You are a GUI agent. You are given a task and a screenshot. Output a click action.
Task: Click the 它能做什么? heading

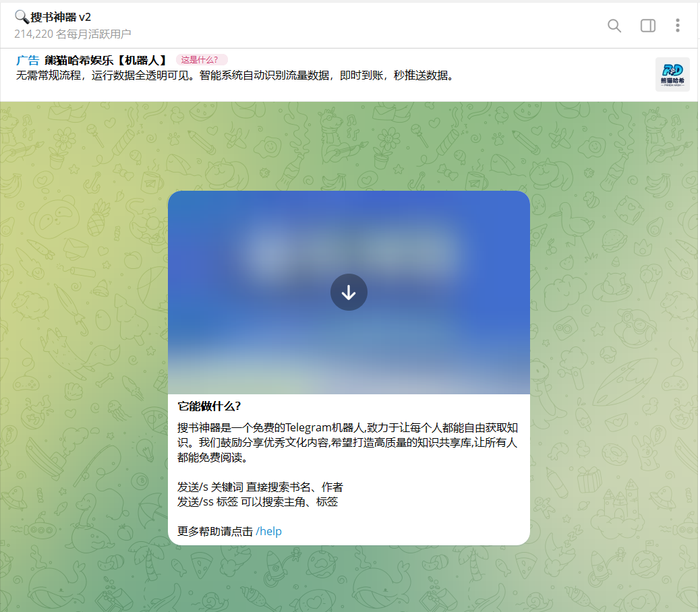pos(209,406)
